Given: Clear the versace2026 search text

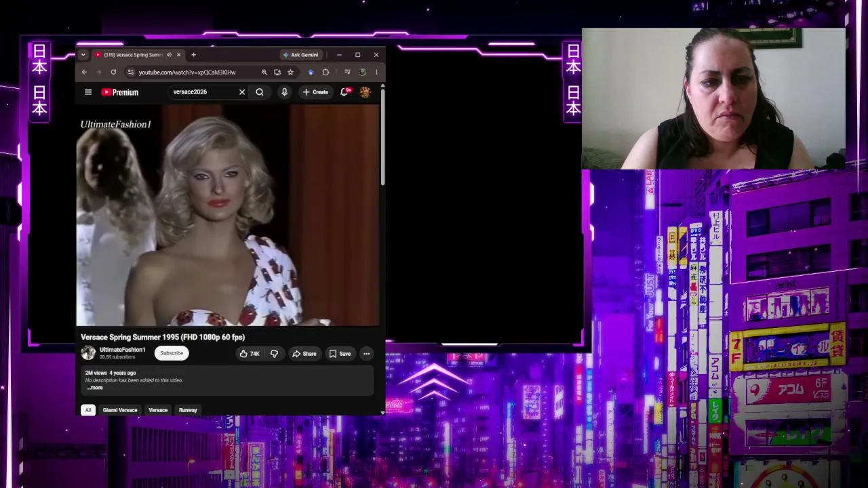Looking at the screenshot, I should point(242,92).
